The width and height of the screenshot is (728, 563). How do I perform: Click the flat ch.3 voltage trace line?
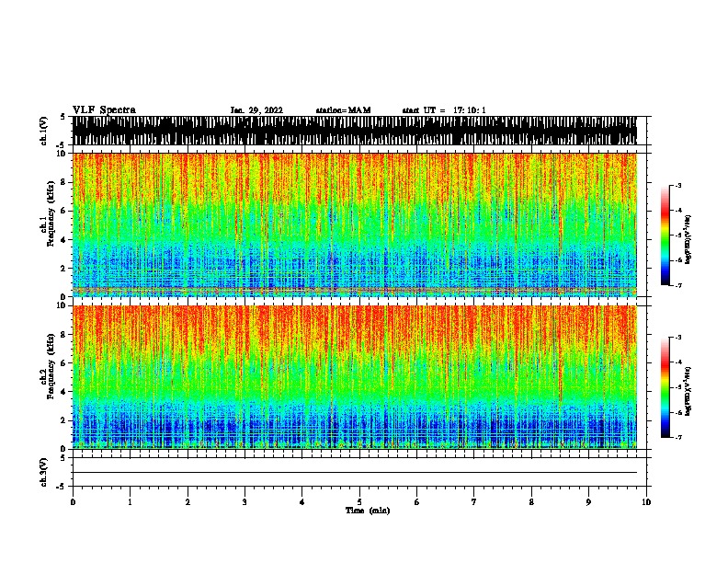click(x=355, y=473)
